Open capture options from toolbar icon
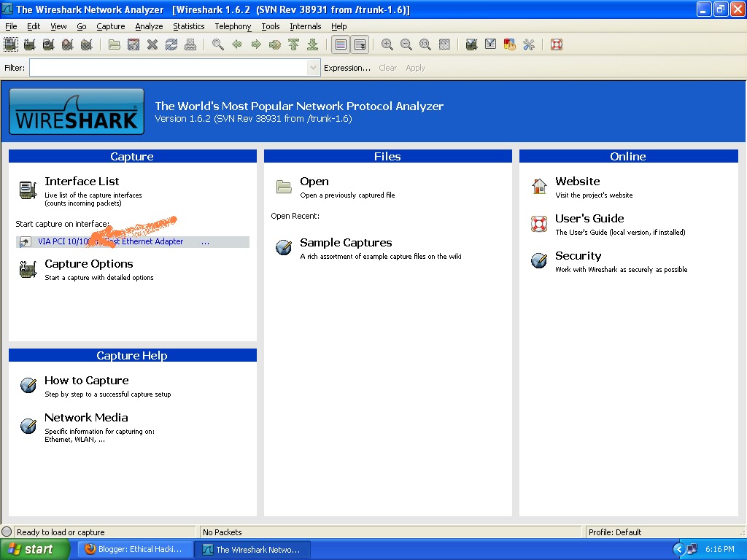The image size is (747, 560). click(x=29, y=44)
